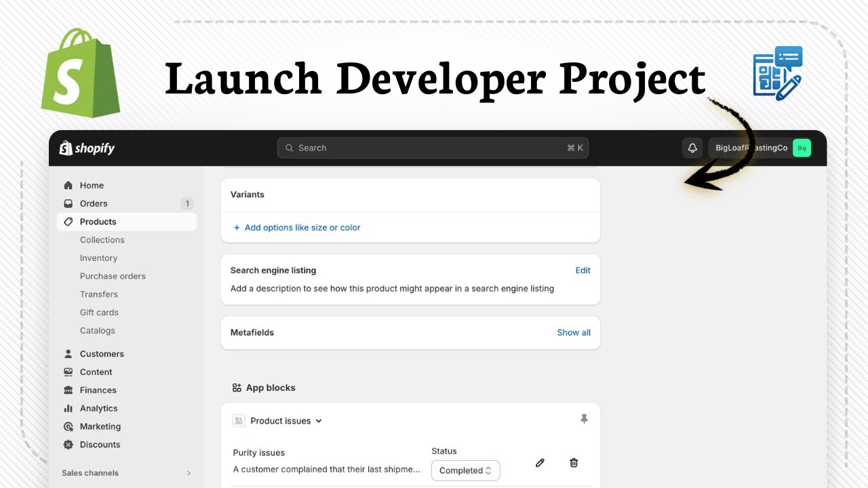
Task: Click the green Big store avatar
Action: [802, 148]
